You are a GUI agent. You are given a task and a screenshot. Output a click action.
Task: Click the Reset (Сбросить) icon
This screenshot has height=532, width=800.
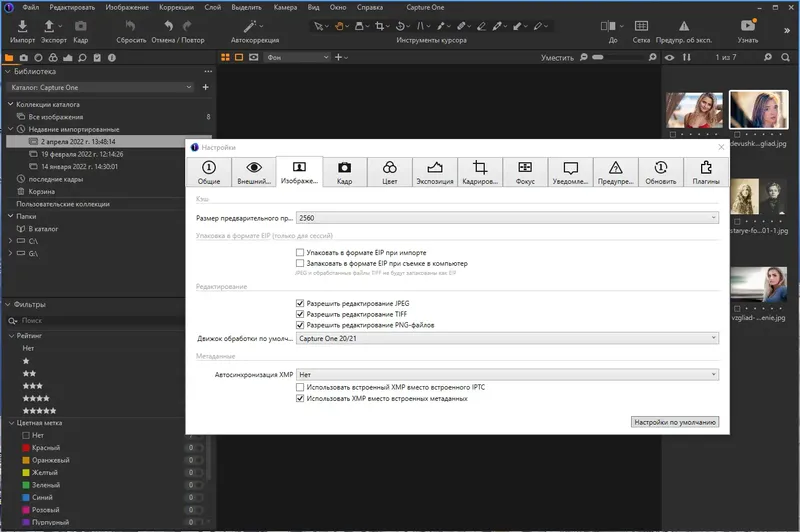point(131,26)
